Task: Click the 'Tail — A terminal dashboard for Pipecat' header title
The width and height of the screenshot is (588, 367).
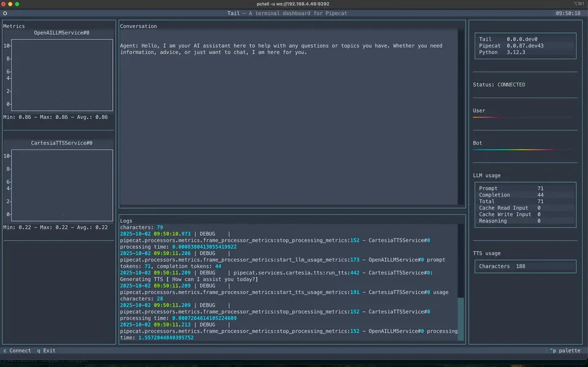Action: click(287, 13)
